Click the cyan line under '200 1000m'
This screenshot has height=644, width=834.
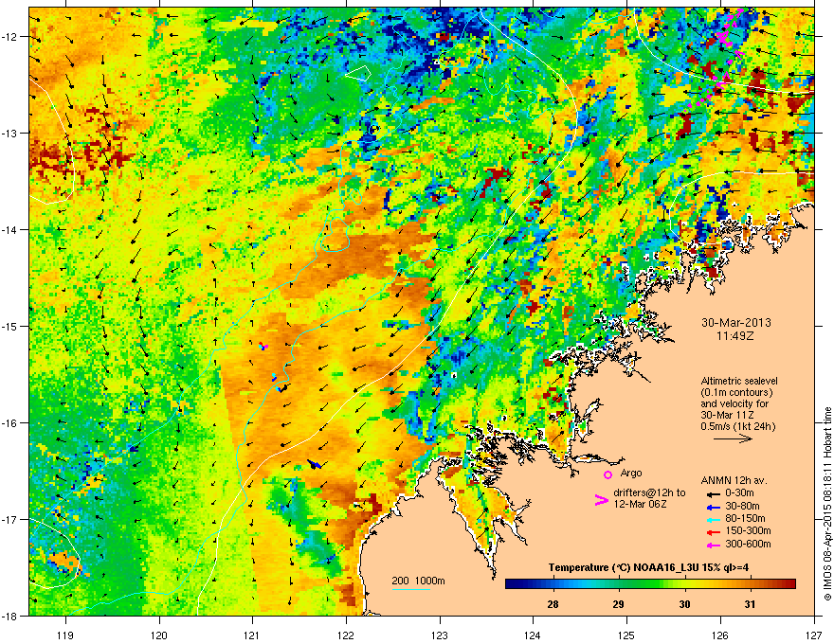point(411,589)
